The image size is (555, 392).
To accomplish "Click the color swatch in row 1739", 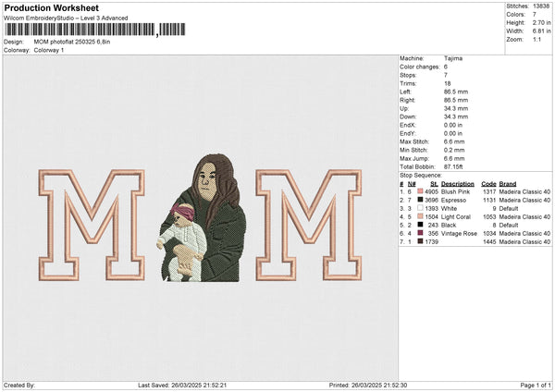I will coord(420,241).
